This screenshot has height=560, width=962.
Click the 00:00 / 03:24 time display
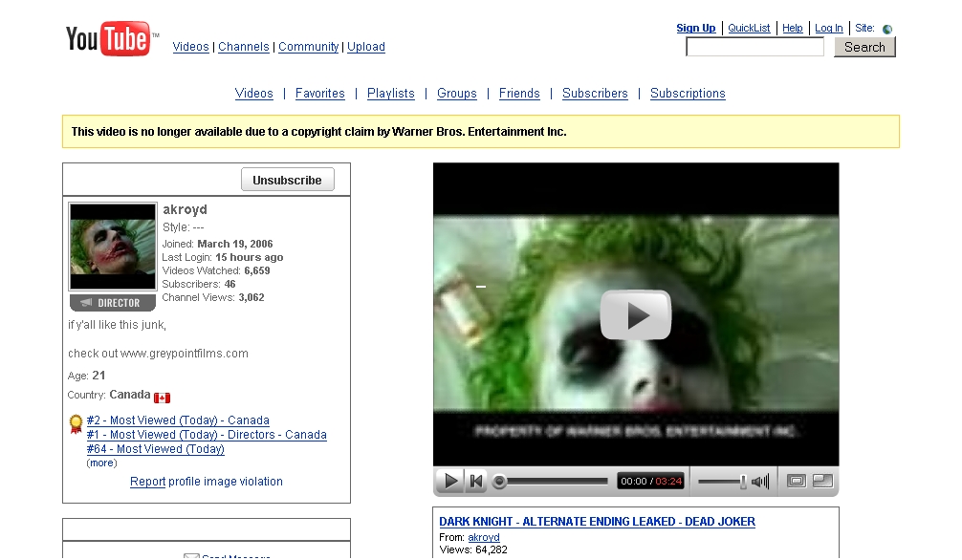click(x=651, y=482)
